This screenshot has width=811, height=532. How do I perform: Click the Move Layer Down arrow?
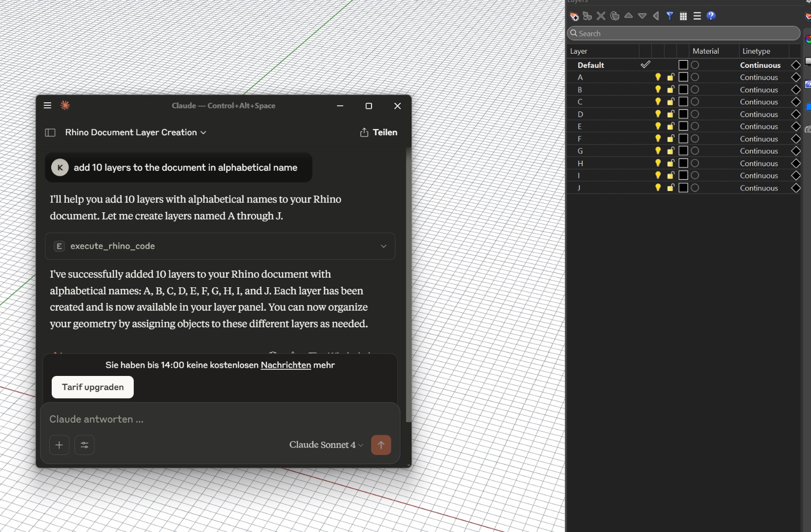coord(642,16)
